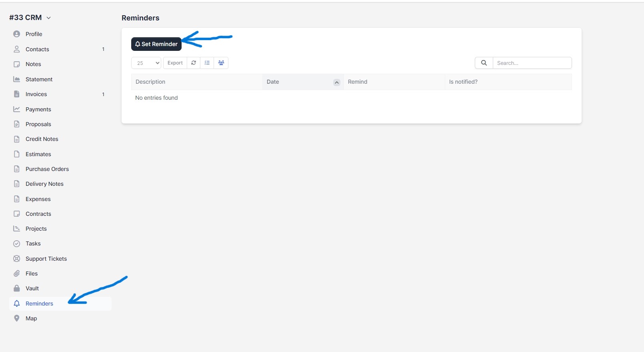Click the Files paperclip icon
Viewport: 644px width, 352px height.
coord(17,274)
